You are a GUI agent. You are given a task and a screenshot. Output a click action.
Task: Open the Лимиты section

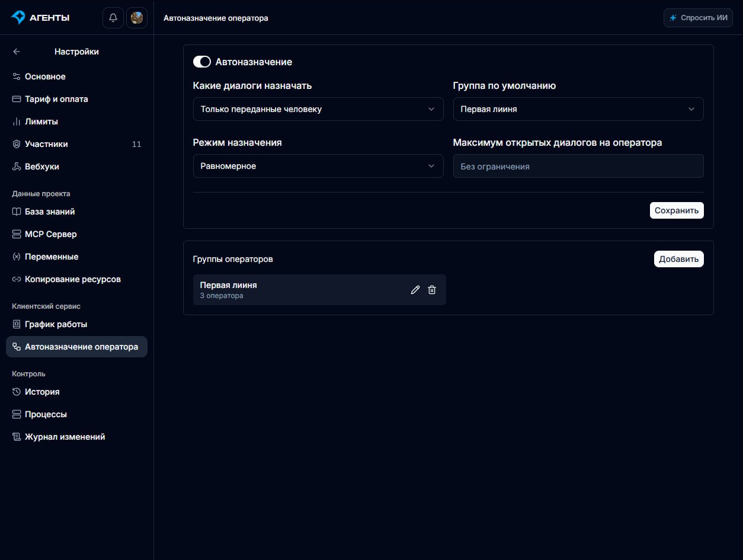coord(76,121)
